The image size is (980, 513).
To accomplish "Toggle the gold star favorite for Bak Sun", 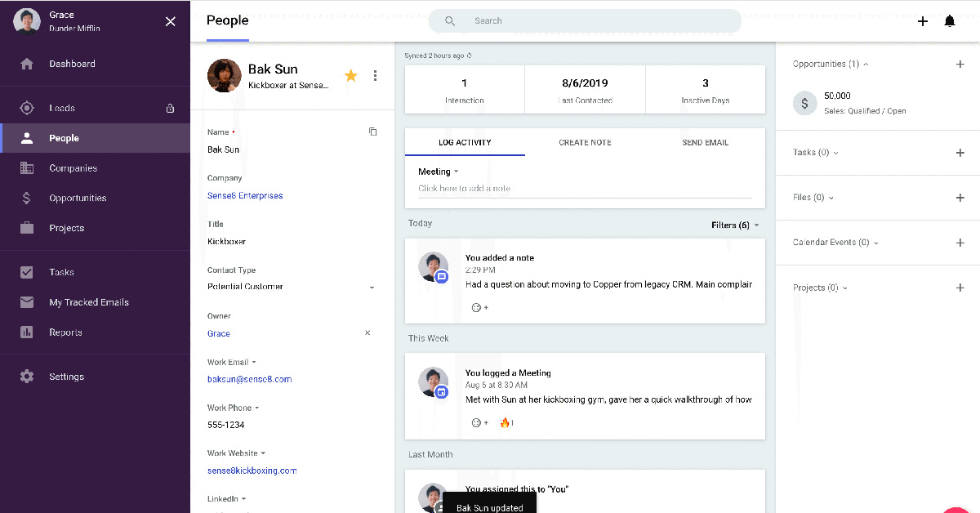I will point(350,76).
